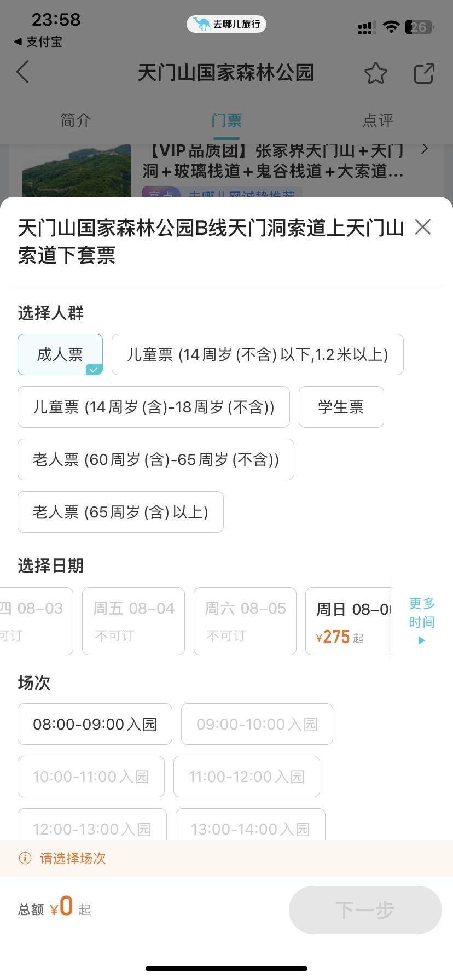
Task: Select 老人票 (65周岁(含)以上)
Action: [x=120, y=512]
